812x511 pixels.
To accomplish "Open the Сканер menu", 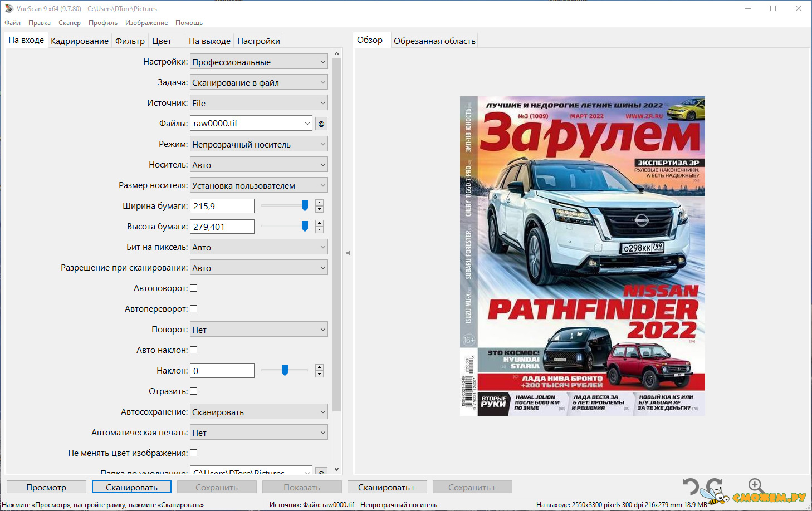I will [x=70, y=23].
